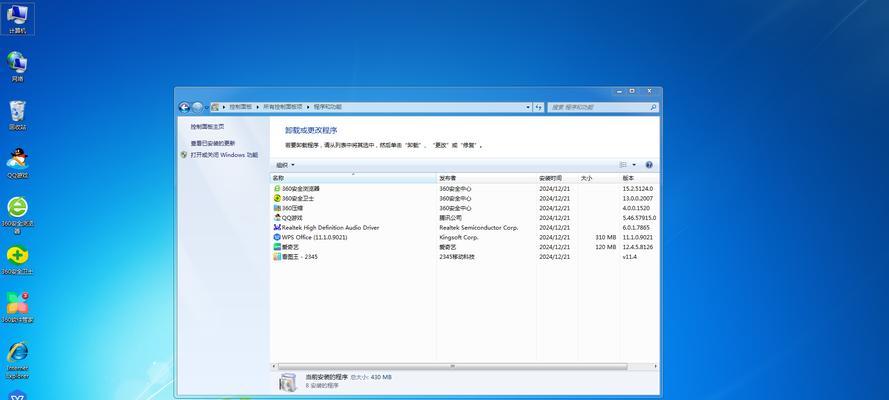Sort by the 安装时间 column header
The width and height of the screenshot is (889, 400).
pyautogui.click(x=557, y=178)
